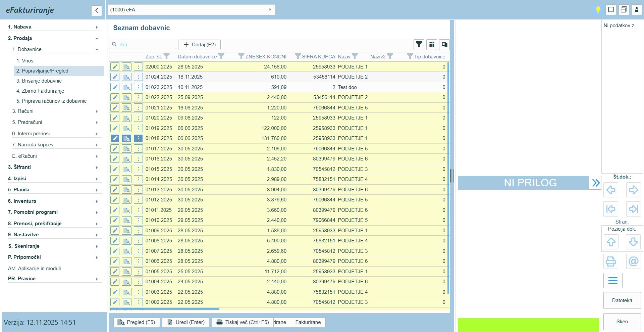
Task: Click the yellow lightbulb hint icon
Action: 598,9
